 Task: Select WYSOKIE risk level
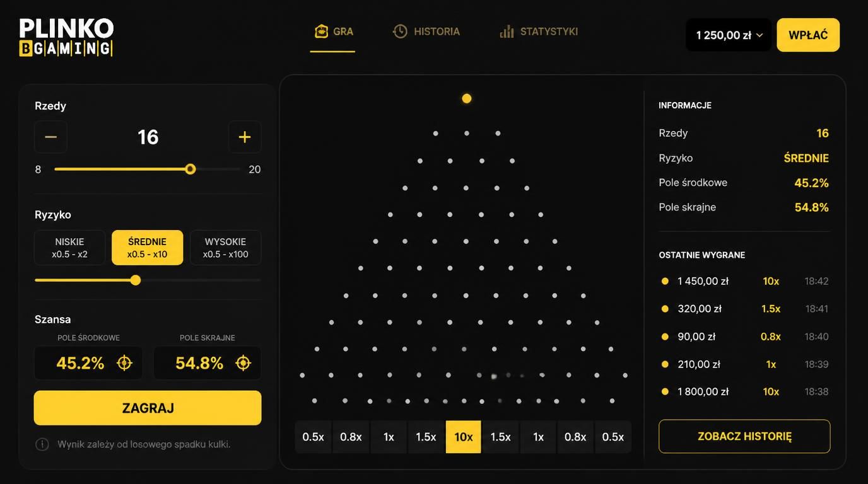tap(226, 248)
